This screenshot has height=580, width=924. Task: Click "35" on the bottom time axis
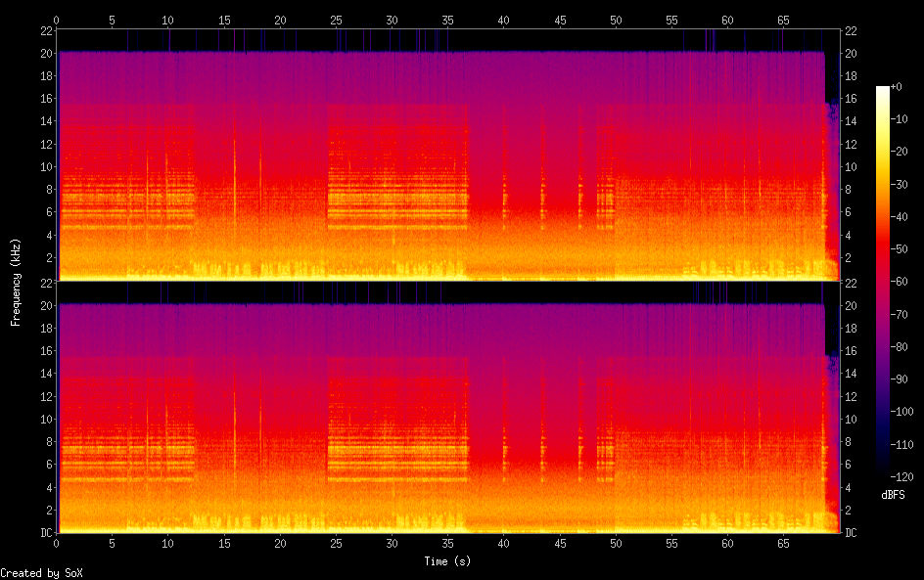tap(448, 544)
